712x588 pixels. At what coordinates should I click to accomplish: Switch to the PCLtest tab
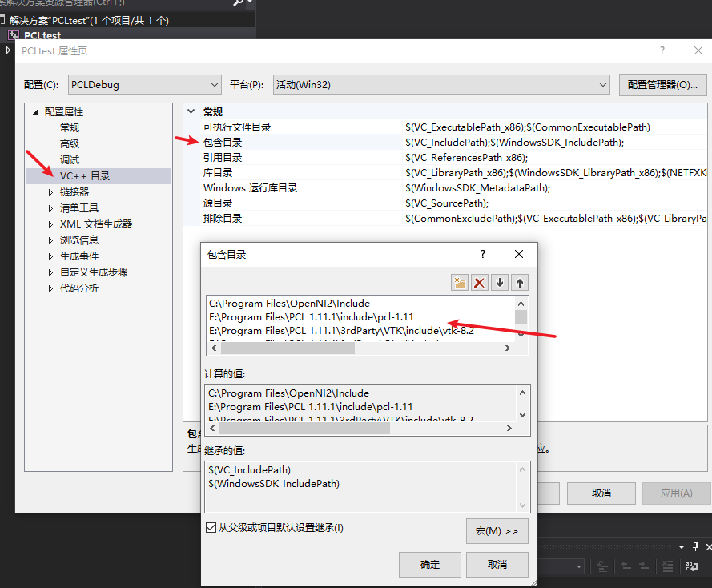42,34
